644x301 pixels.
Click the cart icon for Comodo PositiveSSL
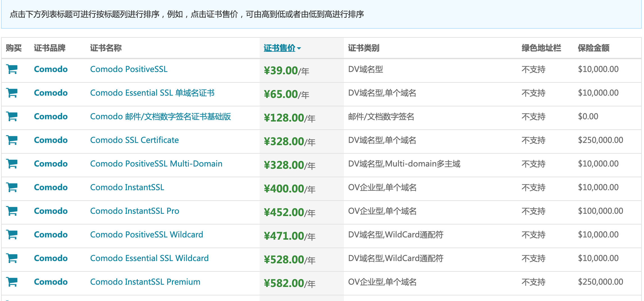tap(12, 69)
